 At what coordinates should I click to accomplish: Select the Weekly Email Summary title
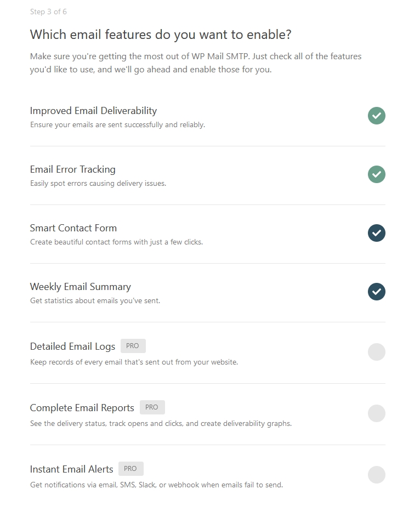81,287
